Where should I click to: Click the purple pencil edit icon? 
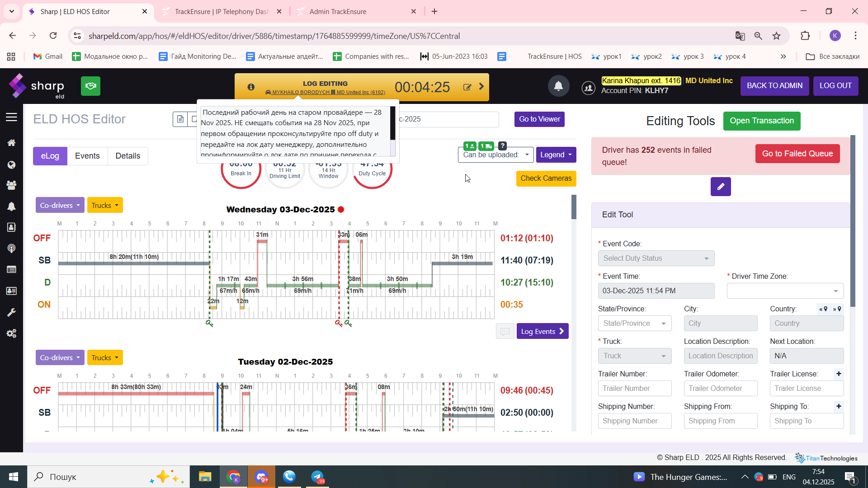pyautogui.click(x=721, y=187)
